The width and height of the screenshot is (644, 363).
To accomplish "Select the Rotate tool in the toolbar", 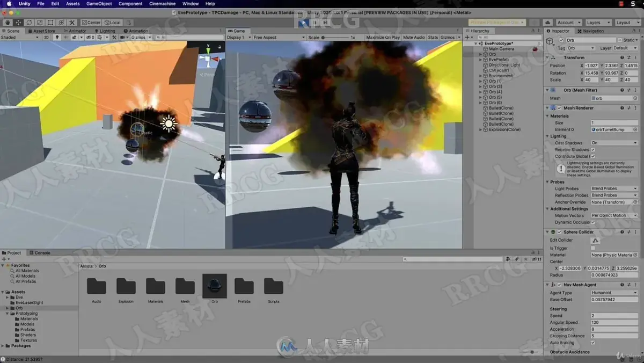I will click(x=29, y=23).
